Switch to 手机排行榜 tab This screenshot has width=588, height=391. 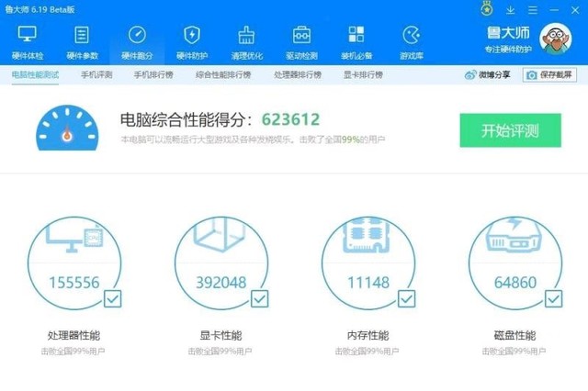point(153,75)
